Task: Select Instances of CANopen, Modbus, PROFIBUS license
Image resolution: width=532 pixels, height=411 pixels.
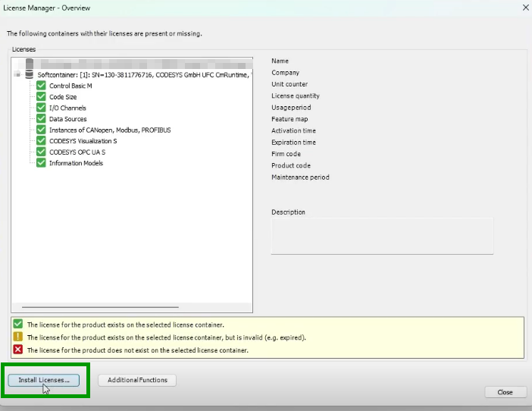Action: pyautogui.click(x=110, y=130)
